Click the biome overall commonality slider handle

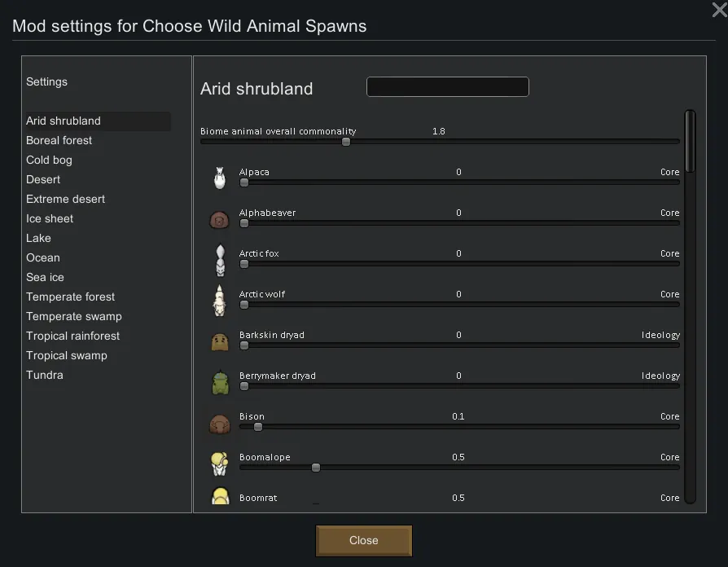(x=346, y=142)
